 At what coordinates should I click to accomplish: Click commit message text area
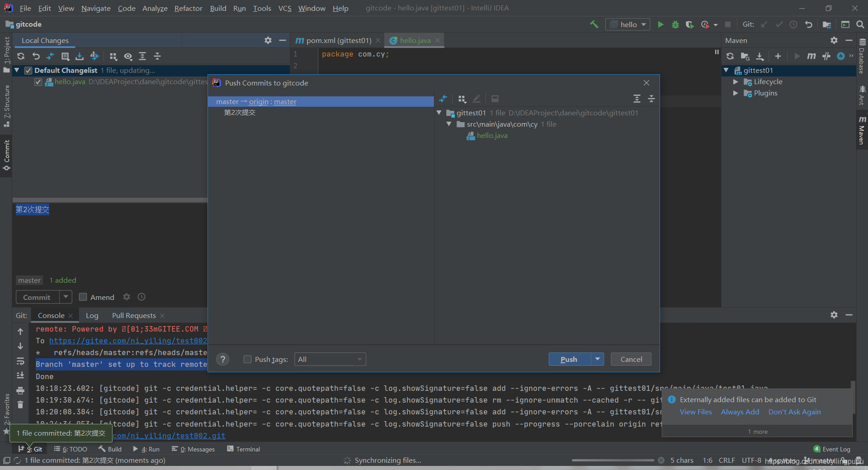[x=110, y=237]
